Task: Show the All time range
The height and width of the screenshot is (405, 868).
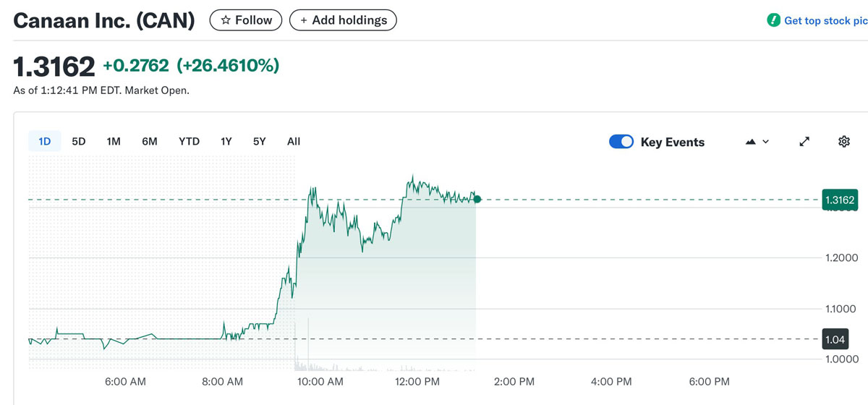Action: pyautogui.click(x=294, y=142)
